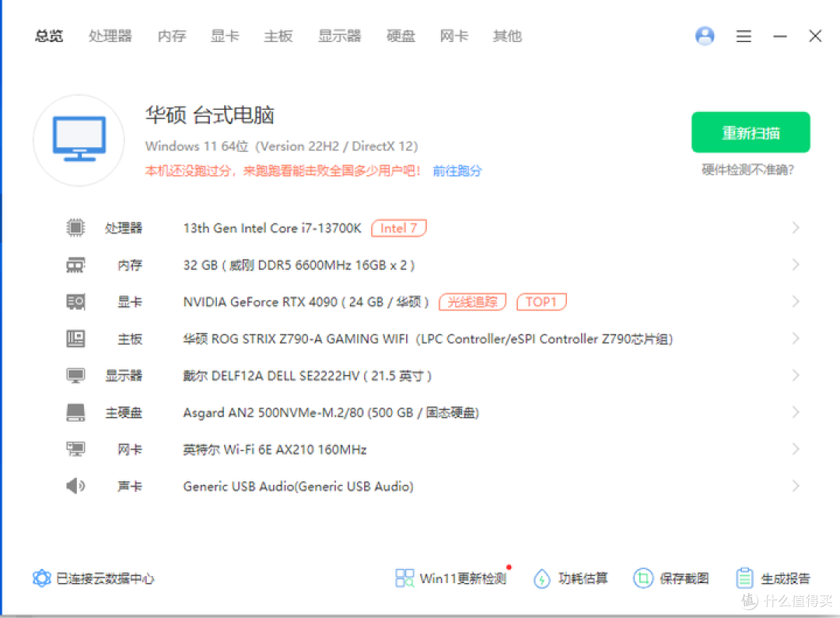Switch to the 硬盘 tab
Viewport: 840px width, 618px height.
401,36
